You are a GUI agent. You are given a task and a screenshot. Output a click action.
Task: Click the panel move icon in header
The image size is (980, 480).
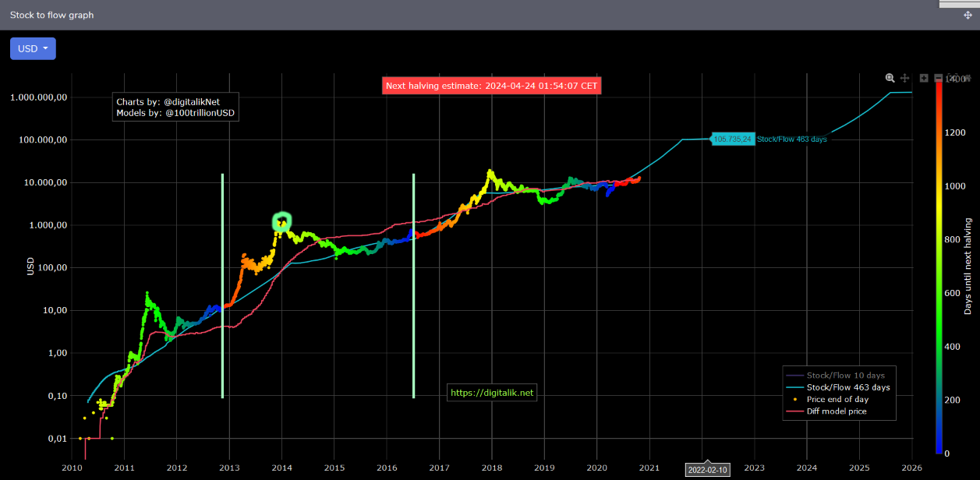point(968,16)
